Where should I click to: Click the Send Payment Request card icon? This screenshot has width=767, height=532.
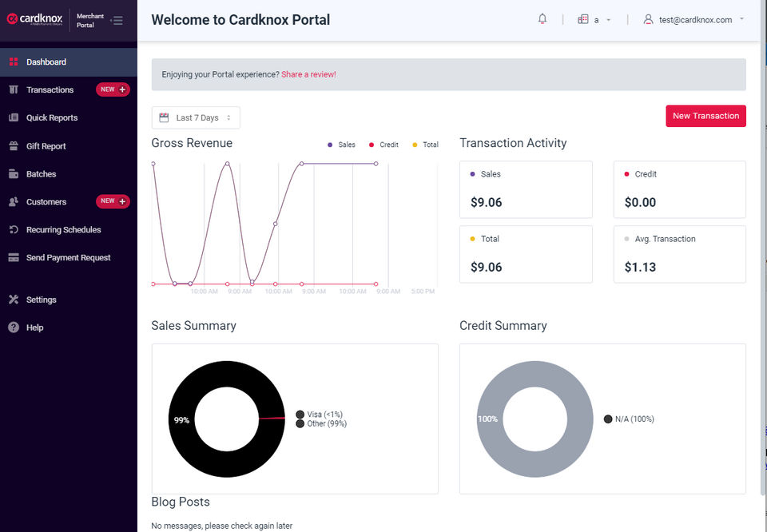(x=14, y=257)
